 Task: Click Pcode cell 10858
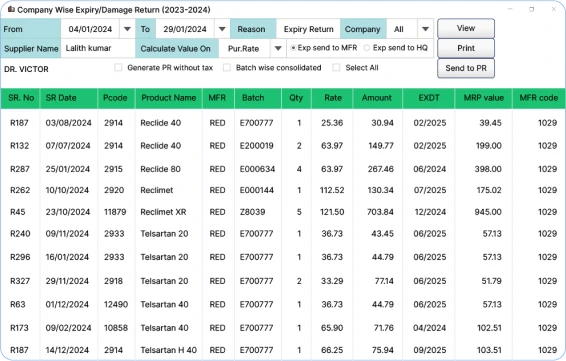(116, 328)
